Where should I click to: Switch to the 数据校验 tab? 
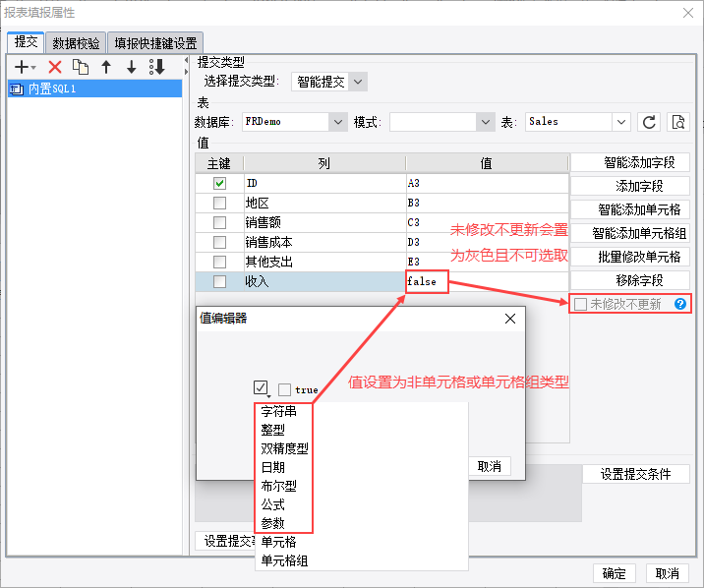(76, 43)
